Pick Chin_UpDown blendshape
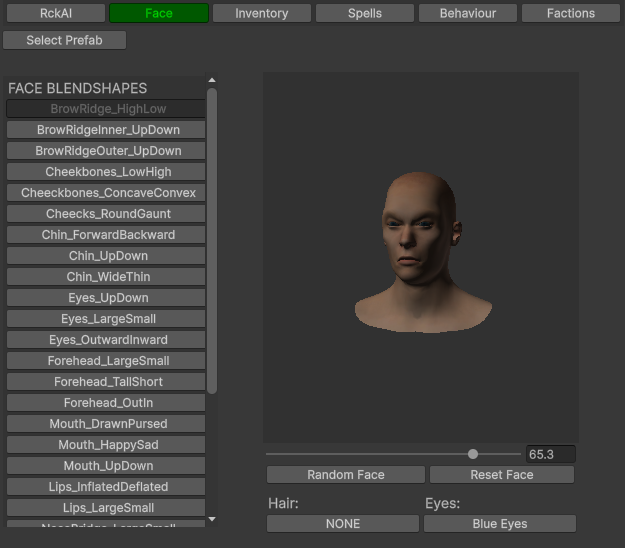625x548 pixels. [106, 256]
